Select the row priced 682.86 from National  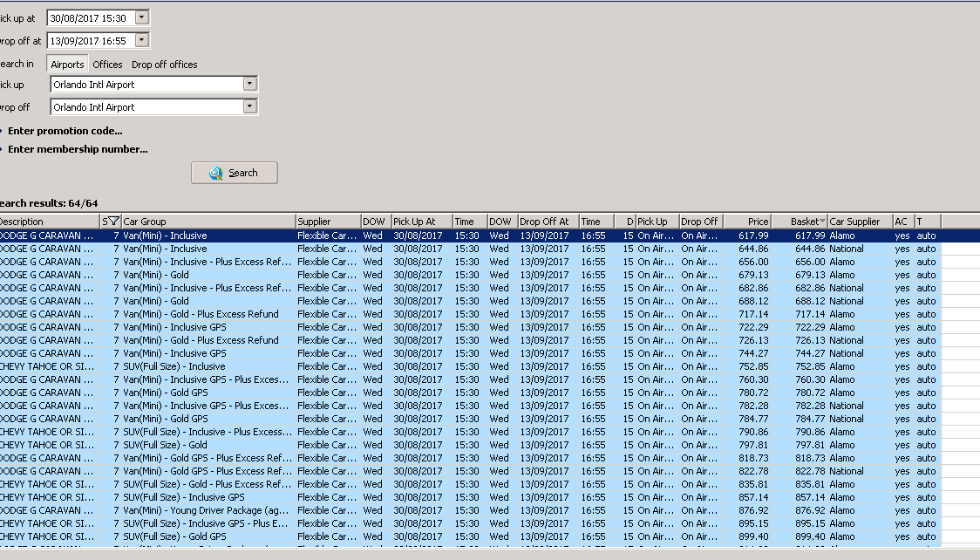pos(471,288)
